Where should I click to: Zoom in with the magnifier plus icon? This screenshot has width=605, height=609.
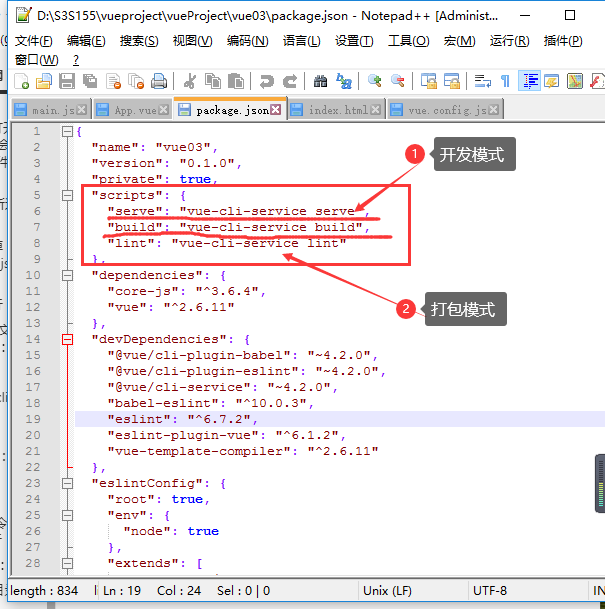374,81
